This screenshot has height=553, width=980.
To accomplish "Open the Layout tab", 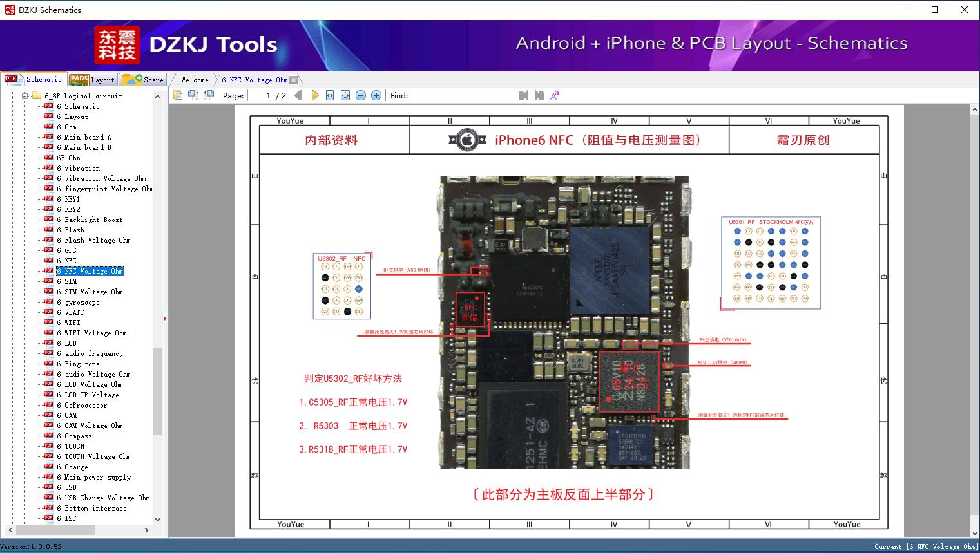I will click(93, 80).
